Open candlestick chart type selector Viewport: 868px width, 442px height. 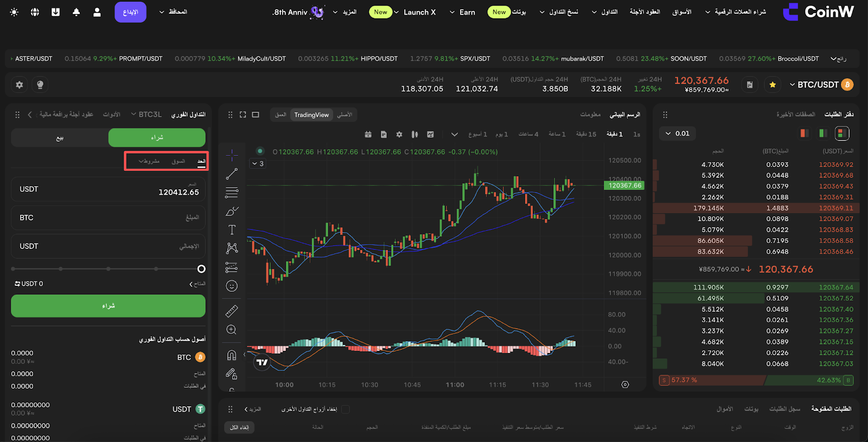415,134
